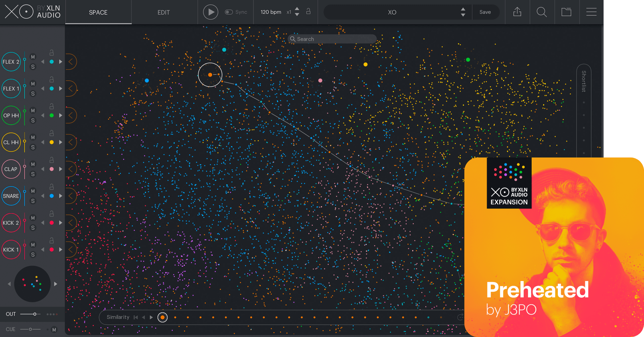Select previous preset with up arrow
Screen dimensions: 644x337
(463, 9)
